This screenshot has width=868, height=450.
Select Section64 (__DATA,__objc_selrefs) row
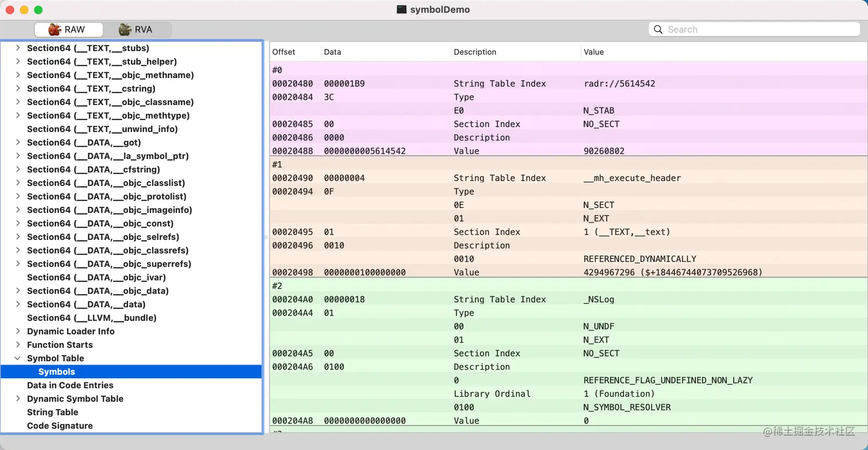coord(131,237)
